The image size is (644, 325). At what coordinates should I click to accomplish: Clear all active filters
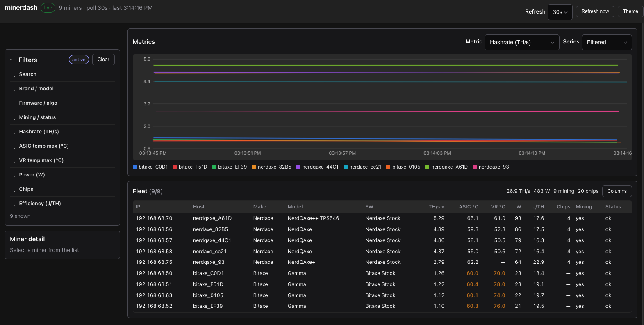click(x=103, y=60)
